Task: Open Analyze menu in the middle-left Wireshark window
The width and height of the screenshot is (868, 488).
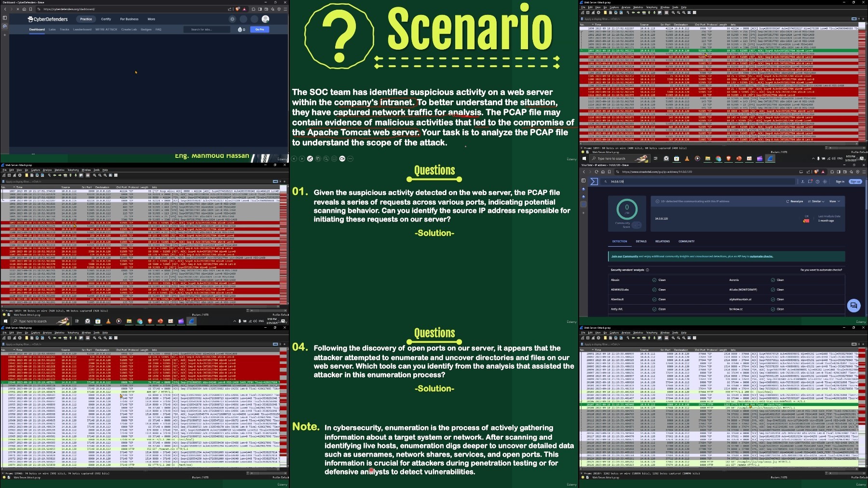Action: pos(47,170)
